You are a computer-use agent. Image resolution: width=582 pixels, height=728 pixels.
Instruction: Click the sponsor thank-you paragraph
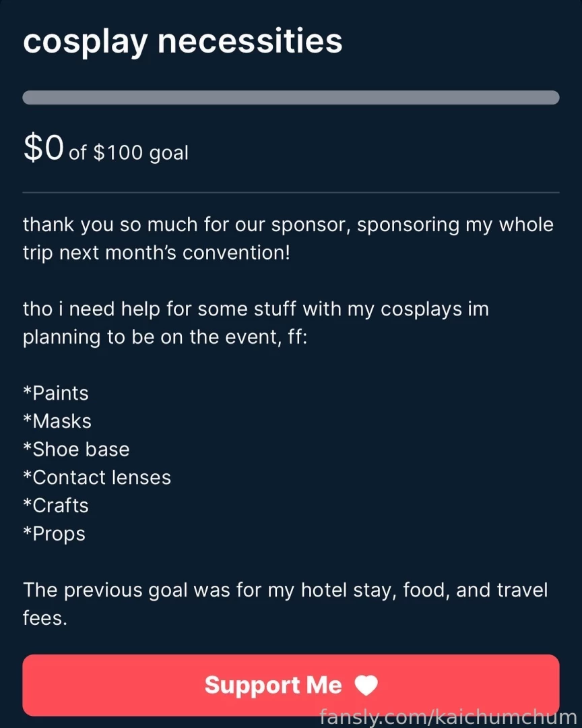pyautogui.click(x=288, y=239)
